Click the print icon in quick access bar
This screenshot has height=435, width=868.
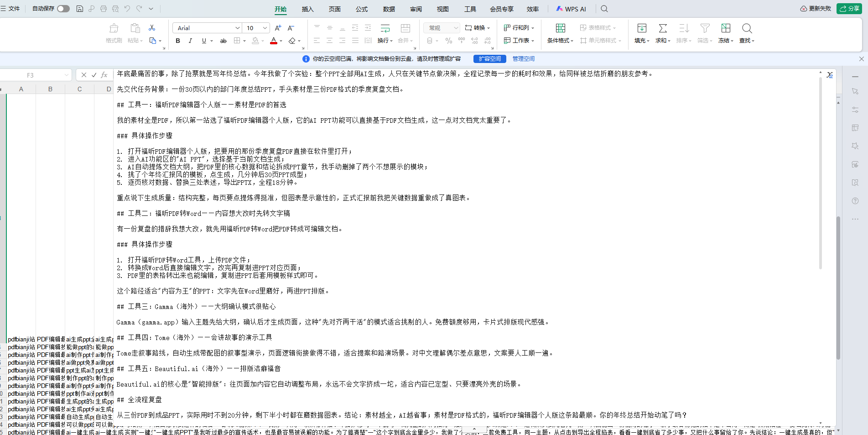[104, 9]
